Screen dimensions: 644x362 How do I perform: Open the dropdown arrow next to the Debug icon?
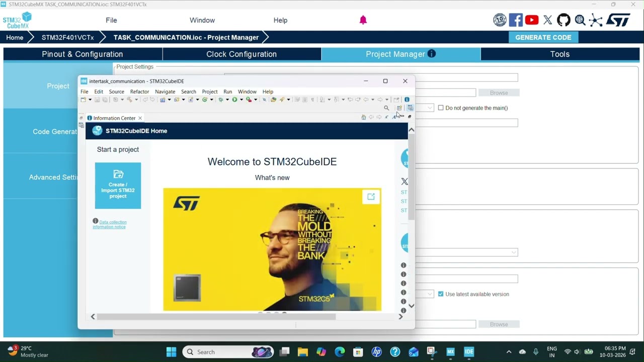pos(227,100)
